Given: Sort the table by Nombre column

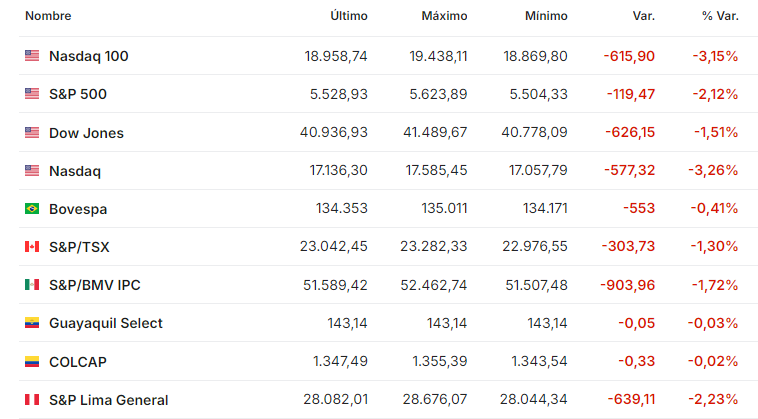Looking at the screenshot, I should (48, 16).
